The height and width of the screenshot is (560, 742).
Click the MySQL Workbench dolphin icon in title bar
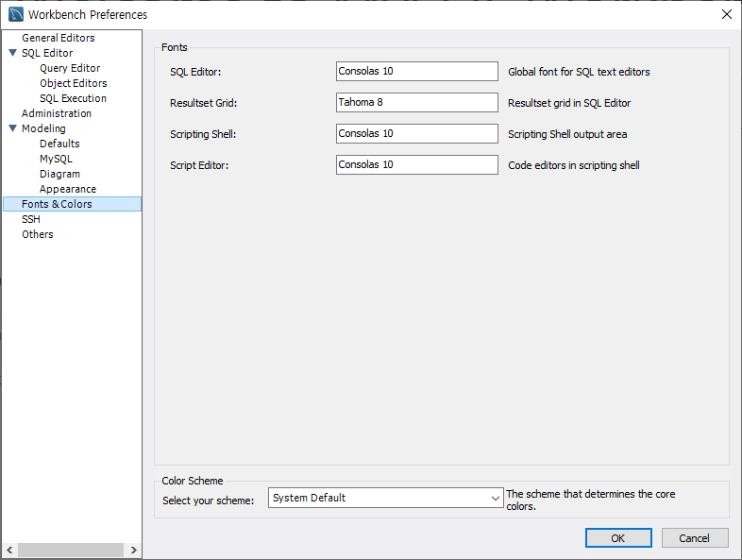point(16,14)
